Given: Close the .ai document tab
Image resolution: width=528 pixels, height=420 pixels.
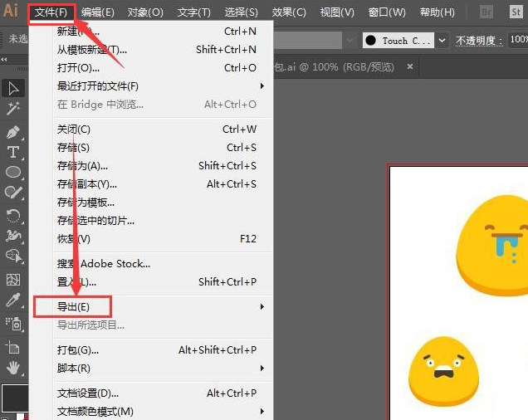Looking at the screenshot, I should pyautogui.click(x=410, y=66).
